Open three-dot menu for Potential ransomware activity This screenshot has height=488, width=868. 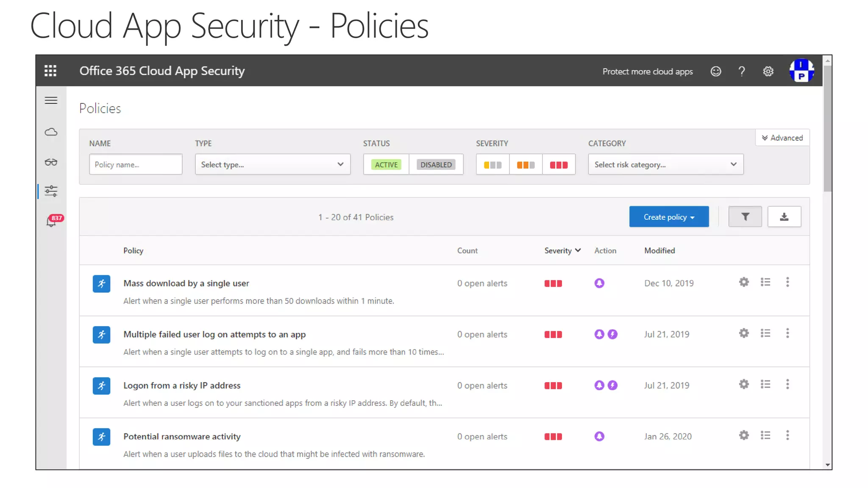787,435
